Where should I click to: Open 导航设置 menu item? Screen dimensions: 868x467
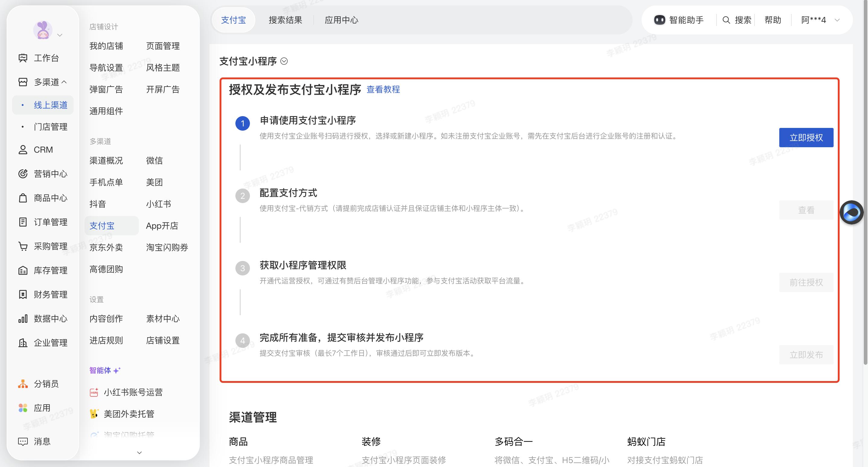click(x=106, y=68)
